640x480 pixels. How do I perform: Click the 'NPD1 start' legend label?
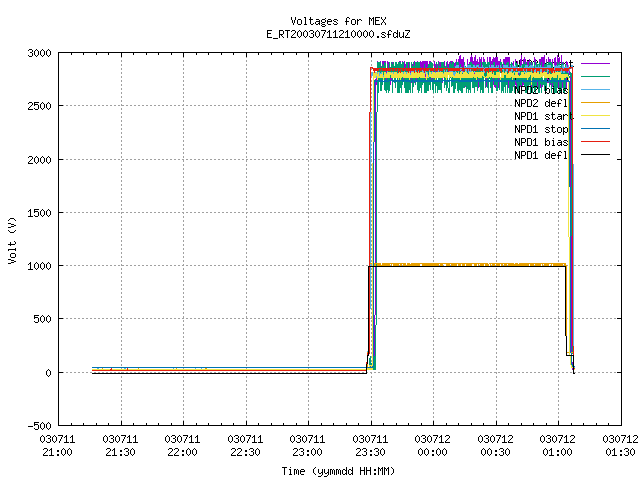[544, 116]
